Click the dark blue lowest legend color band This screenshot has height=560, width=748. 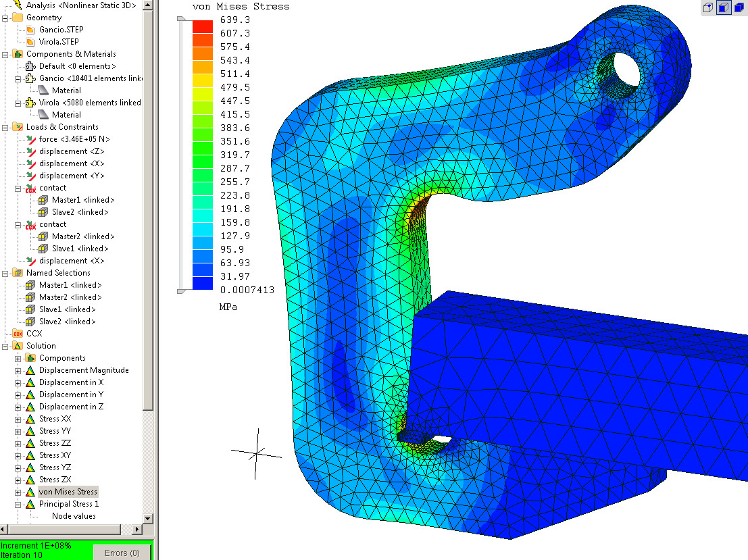[202, 283]
